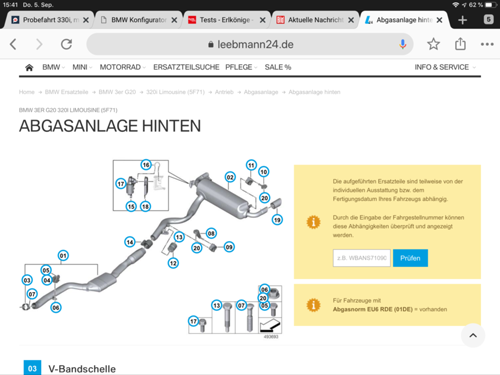Screen dimensions: 500x375
Task: Reload the leebmann24.de page
Action: click(66, 44)
